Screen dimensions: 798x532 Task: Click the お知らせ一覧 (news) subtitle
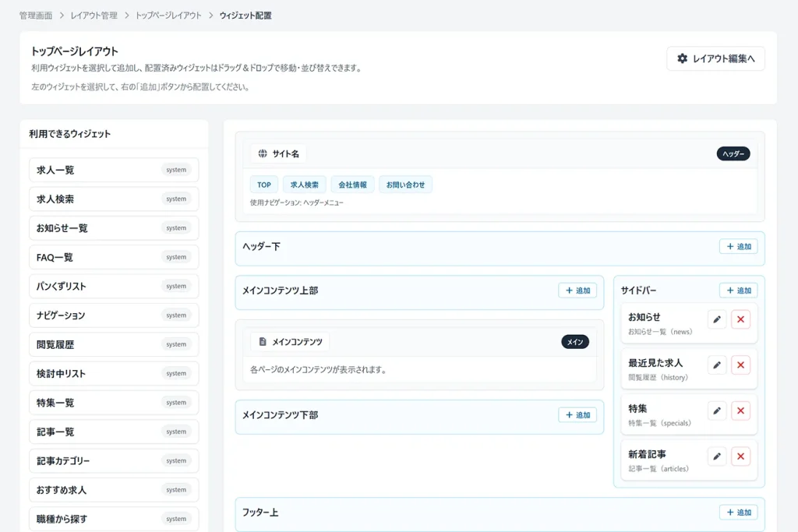660,332
